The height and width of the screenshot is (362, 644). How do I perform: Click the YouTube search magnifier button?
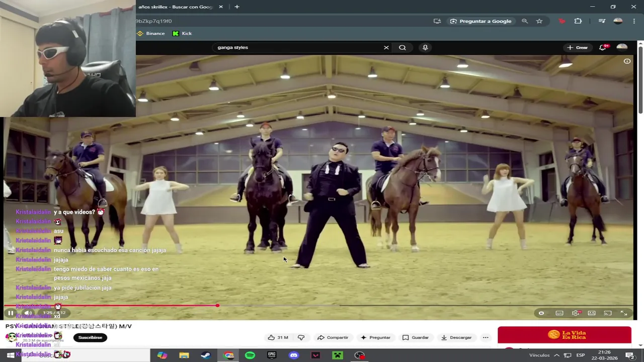(x=403, y=47)
